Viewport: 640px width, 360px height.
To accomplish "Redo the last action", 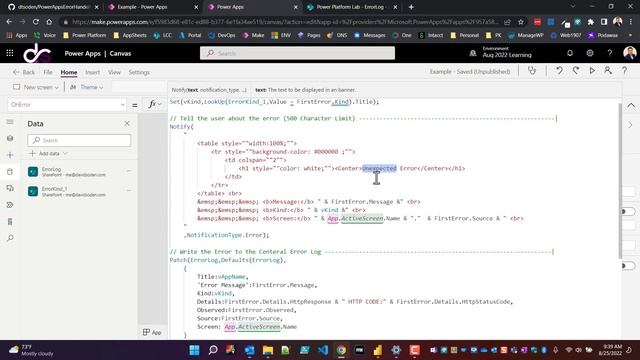I will 576,71.
